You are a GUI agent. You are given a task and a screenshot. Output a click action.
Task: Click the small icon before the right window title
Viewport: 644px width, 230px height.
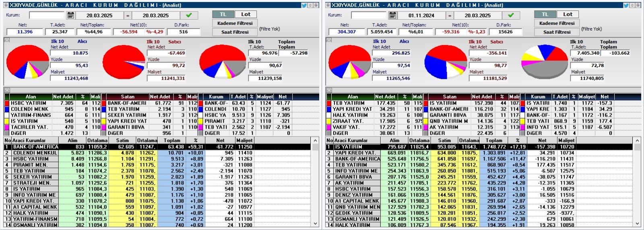tap(328, 5)
